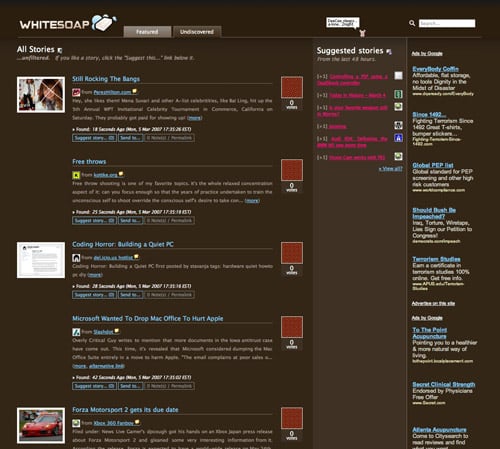Image resolution: width=500 pixels, height=449 pixels.
Task: Expand more link in Coding Horror summary
Action: [95, 275]
